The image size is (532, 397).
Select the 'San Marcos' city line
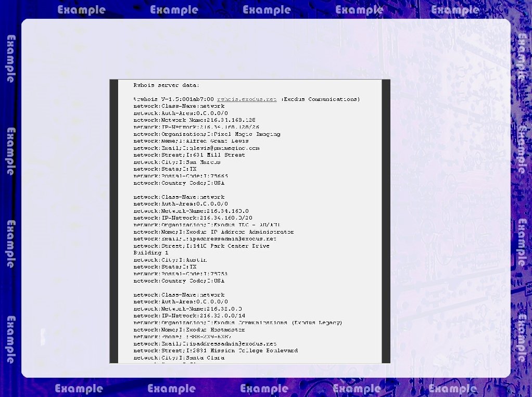(177, 162)
